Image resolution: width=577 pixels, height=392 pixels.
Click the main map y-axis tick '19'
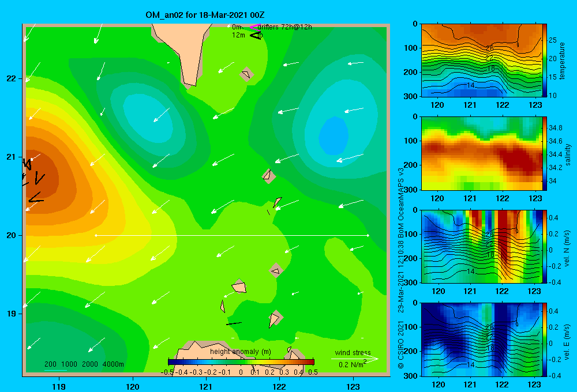pyautogui.click(x=11, y=314)
